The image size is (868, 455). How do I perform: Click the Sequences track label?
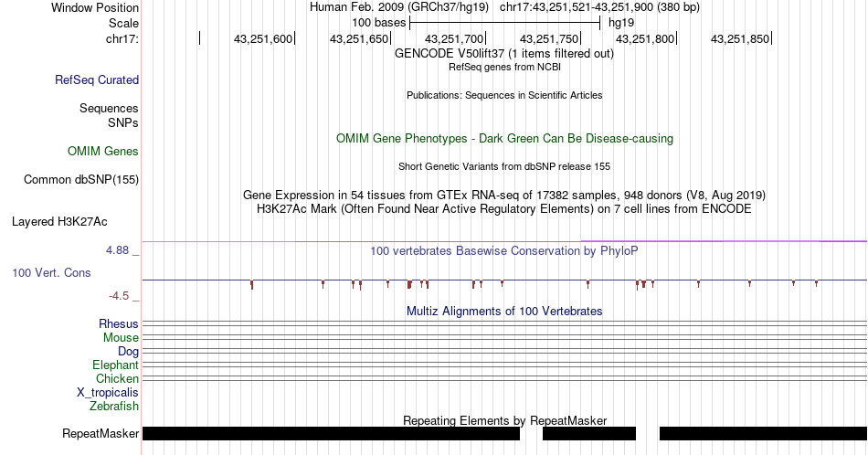pyautogui.click(x=109, y=108)
